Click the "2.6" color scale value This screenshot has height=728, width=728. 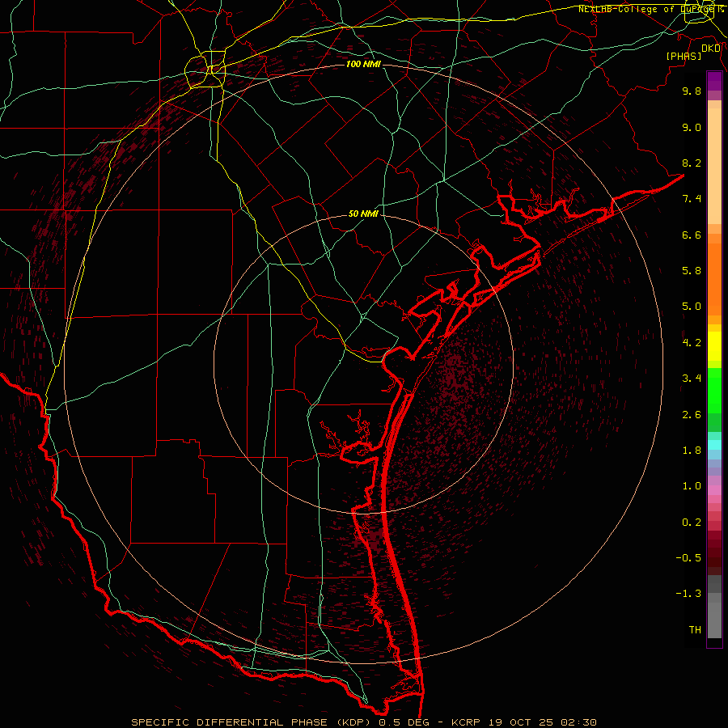coord(692,415)
